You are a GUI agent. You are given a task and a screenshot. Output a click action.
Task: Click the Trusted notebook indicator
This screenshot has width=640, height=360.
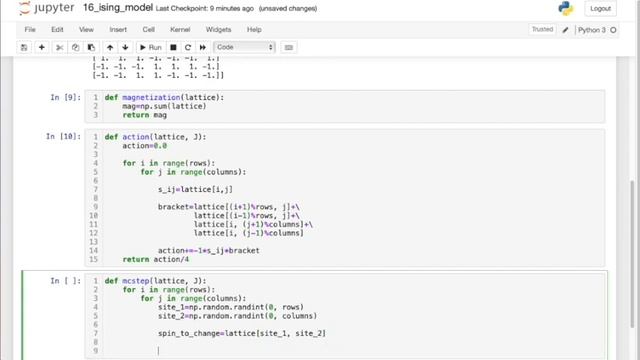(x=542, y=29)
